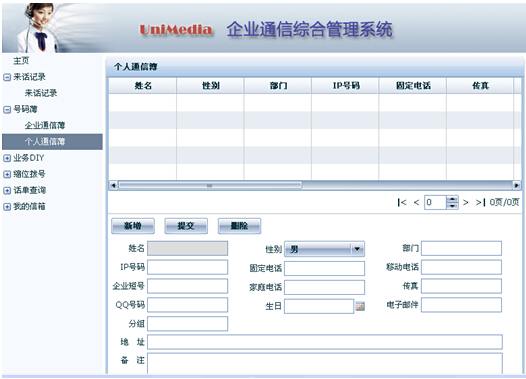
Task: Collapse the 号码簿 tree group
Action: point(7,109)
